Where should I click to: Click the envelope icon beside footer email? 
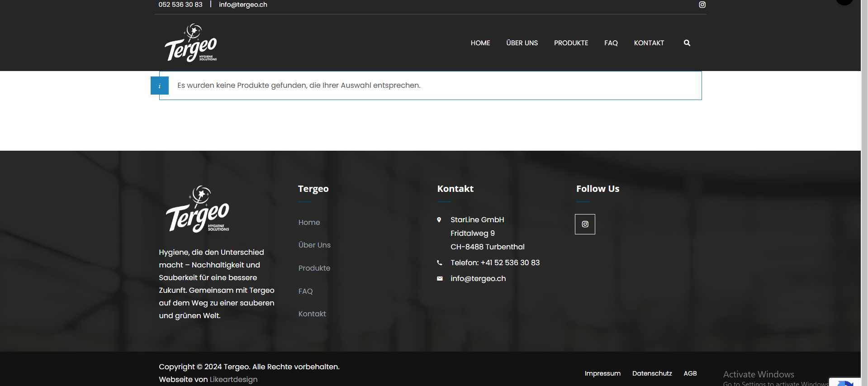[440, 279]
